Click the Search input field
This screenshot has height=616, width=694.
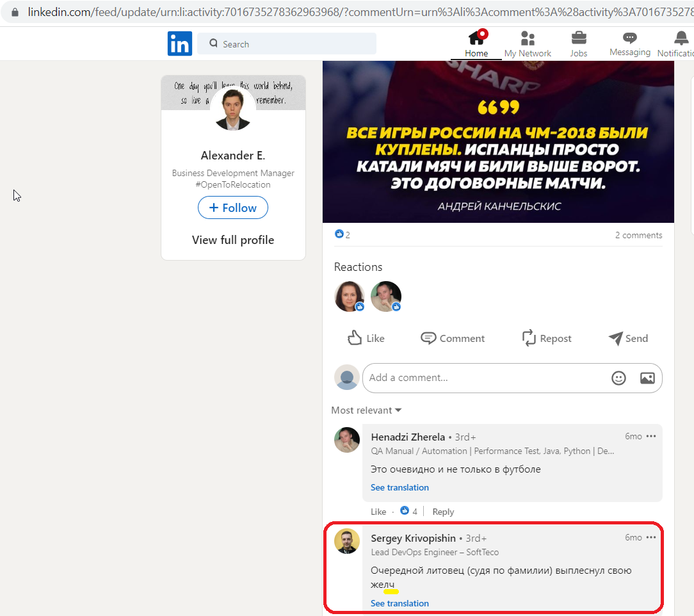coord(287,44)
